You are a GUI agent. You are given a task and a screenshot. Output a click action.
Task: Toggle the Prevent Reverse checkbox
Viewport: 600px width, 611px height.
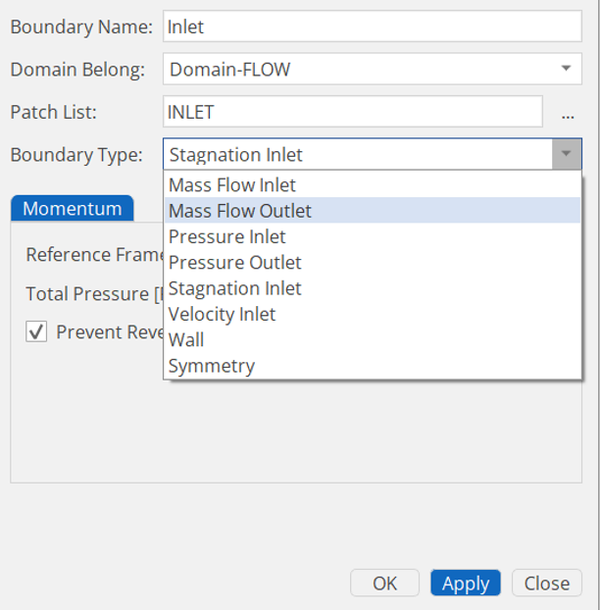(x=36, y=332)
